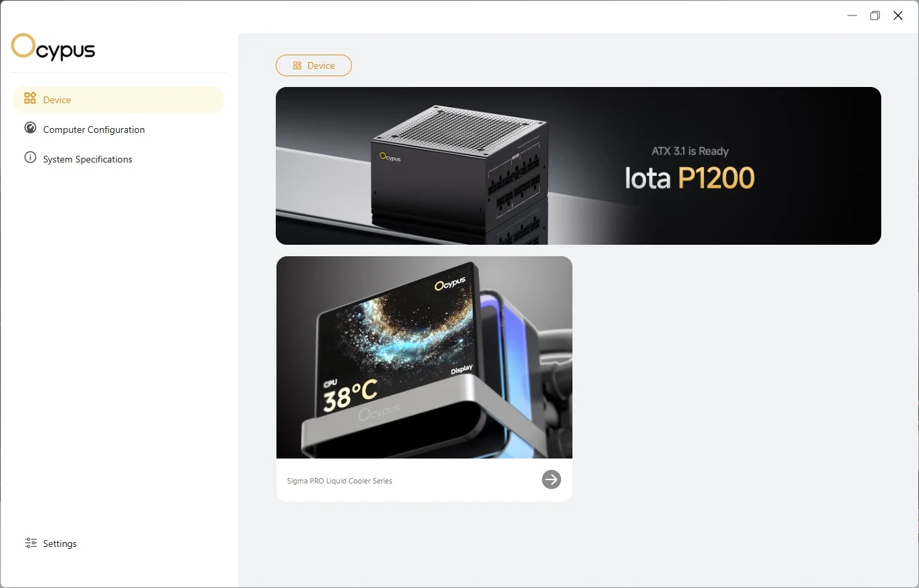Screen dimensions: 919x588
Task: Click the Ocypus logo in the sidebar
Action: pos(53,47)
